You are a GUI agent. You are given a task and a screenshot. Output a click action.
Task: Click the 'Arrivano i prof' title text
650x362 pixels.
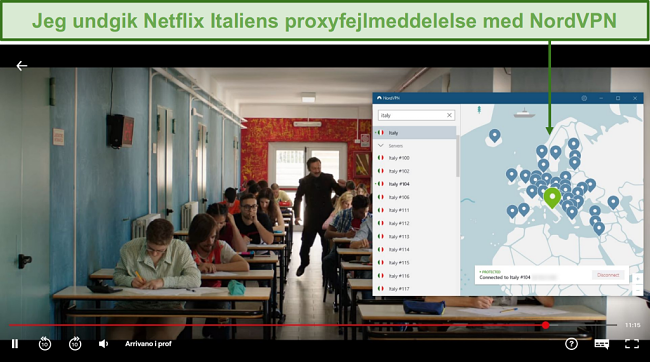[x=148, y=344]
